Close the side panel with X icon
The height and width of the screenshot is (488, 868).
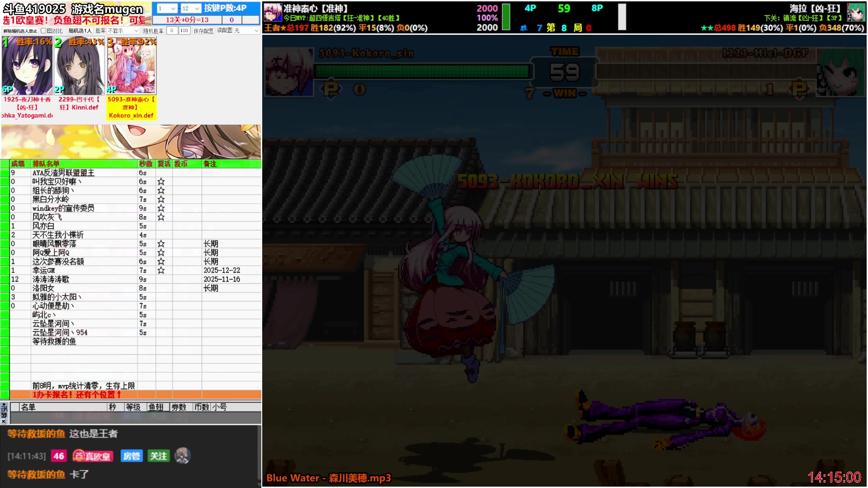point(4,421)
